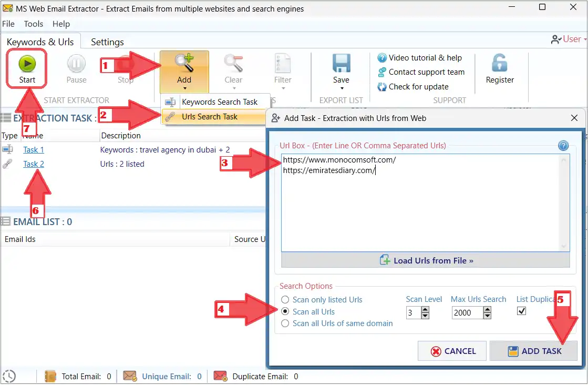Open the File menu

8,24
